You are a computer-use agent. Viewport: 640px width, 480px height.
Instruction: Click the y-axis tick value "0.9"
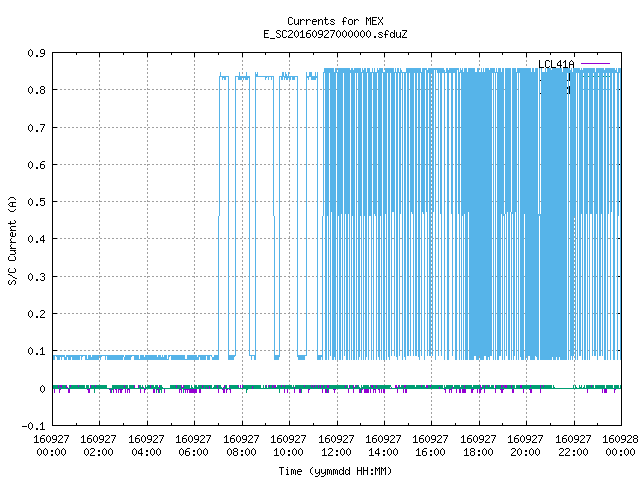36,53
